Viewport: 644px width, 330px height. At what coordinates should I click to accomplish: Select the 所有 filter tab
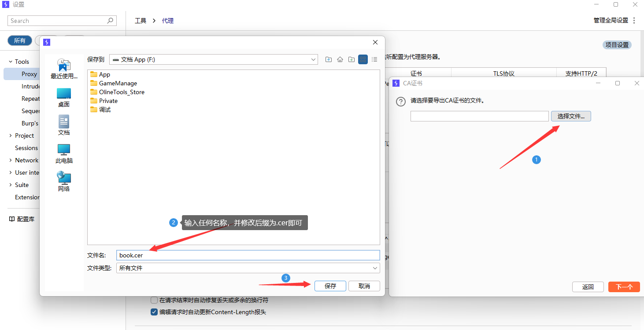click(x=20, y=40)
